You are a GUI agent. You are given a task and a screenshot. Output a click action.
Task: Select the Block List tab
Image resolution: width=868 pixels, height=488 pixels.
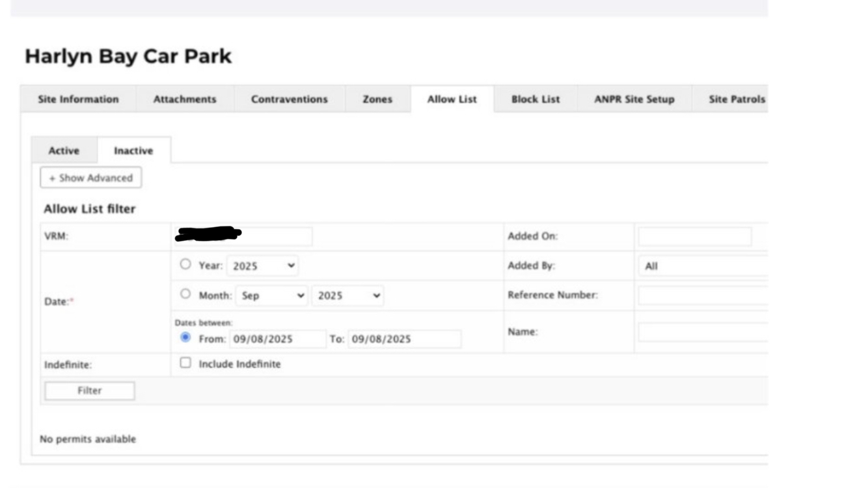tap(536, 100)
